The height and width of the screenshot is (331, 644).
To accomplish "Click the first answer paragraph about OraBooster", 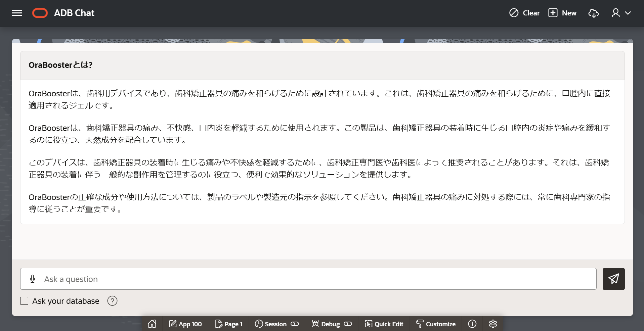I will pos(319,99).
